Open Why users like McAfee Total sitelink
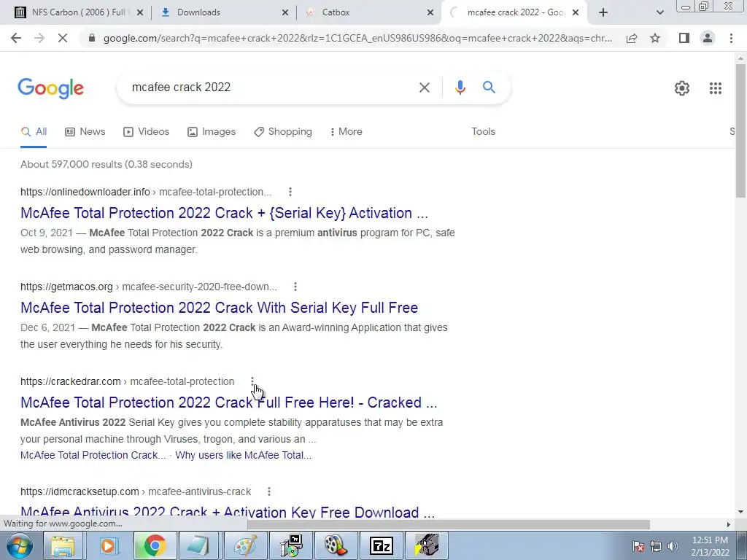This screenshot has width=747, height=560. (x=244, y=455)
